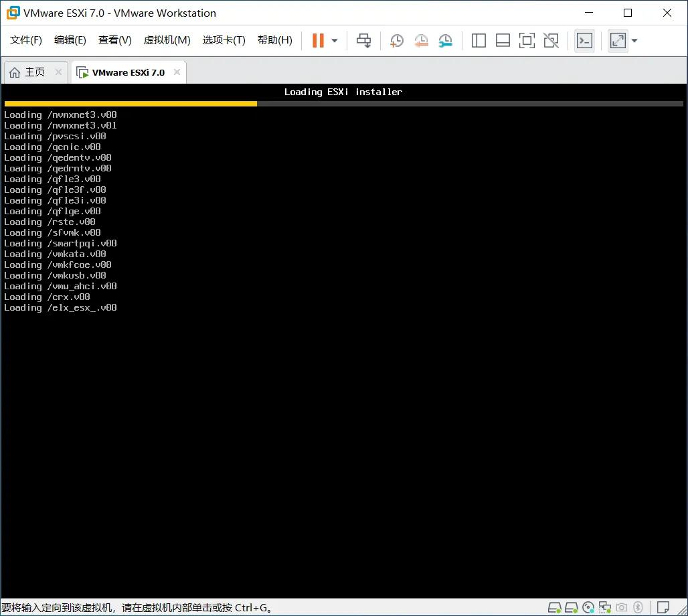Switch to the 主页 home tab
Viewport: 688px width, 616px height.
click(x=35, y=71)
